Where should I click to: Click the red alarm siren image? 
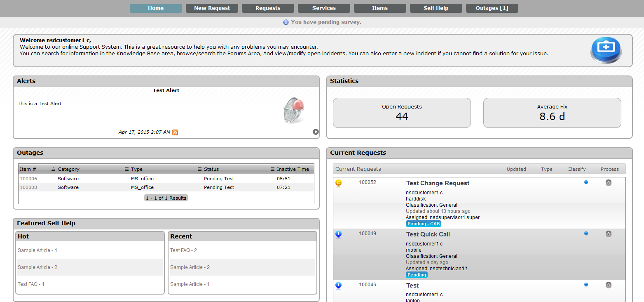click(294, 111)
